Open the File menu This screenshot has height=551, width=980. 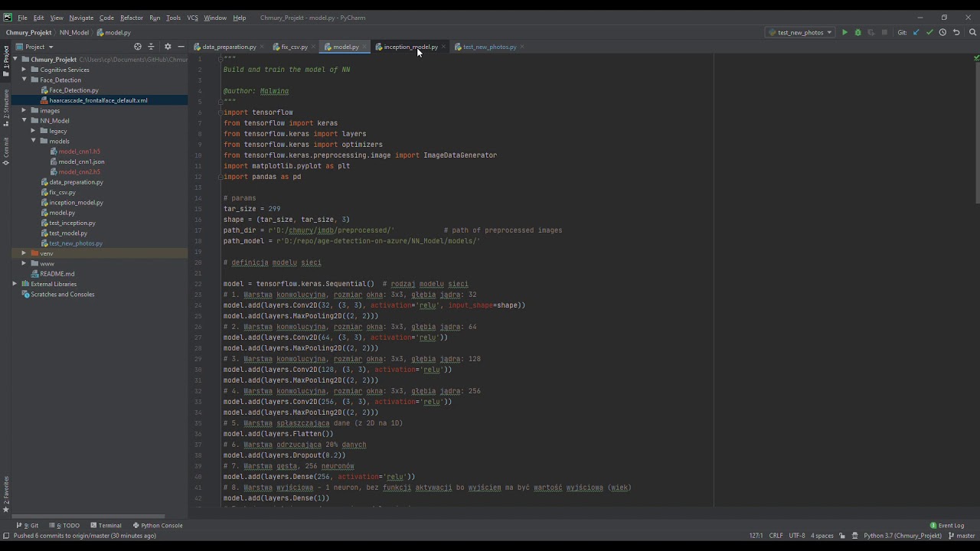(x=22, y=18)
